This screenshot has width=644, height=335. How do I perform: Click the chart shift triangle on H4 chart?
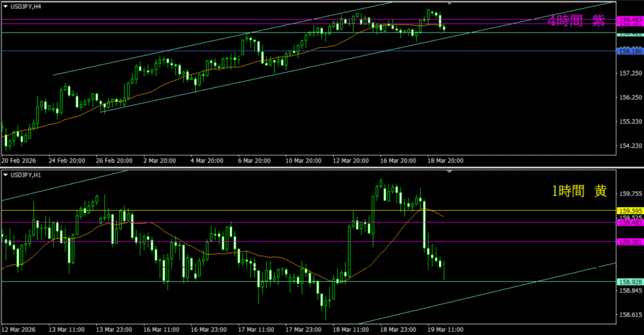(448, 4)
